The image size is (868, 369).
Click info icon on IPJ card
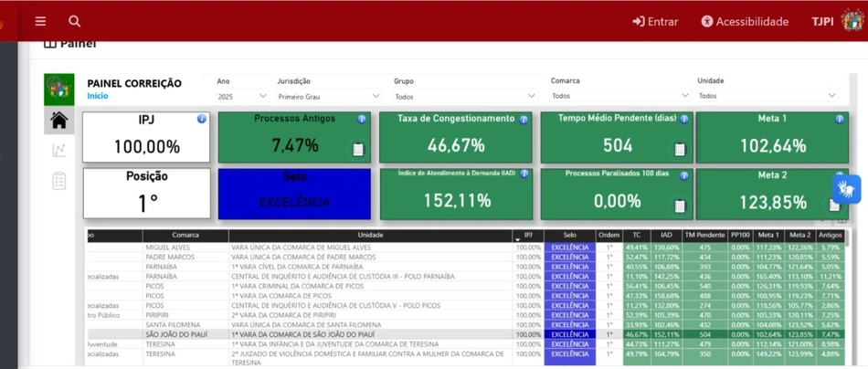tap(202, 119)
